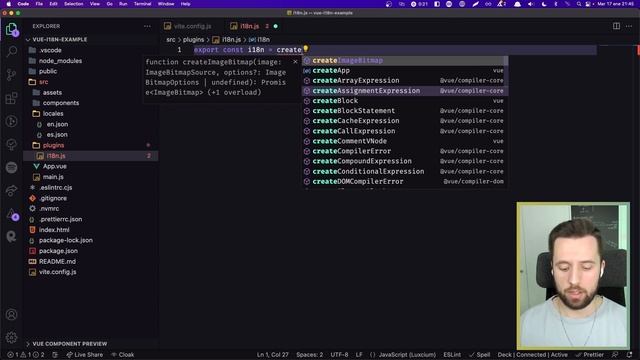Start Live Share from status bar

point(84,355)
